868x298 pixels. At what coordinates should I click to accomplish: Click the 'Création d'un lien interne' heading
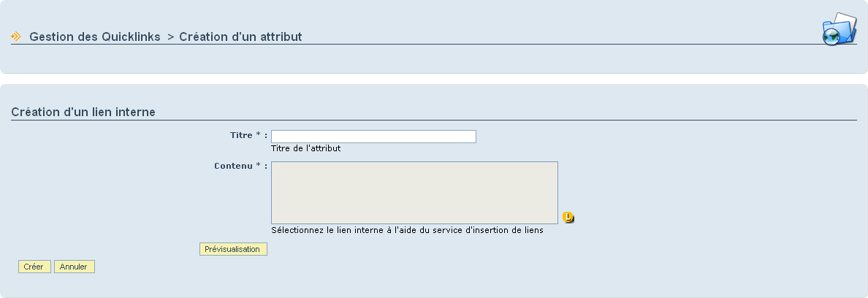click(x=83, y=112)
